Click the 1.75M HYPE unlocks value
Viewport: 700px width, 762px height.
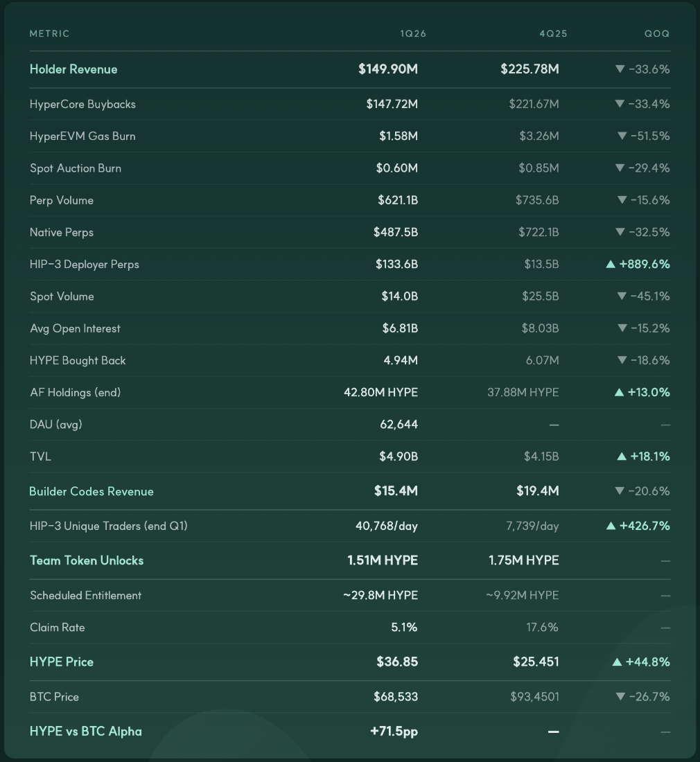(x=523, y=561)
